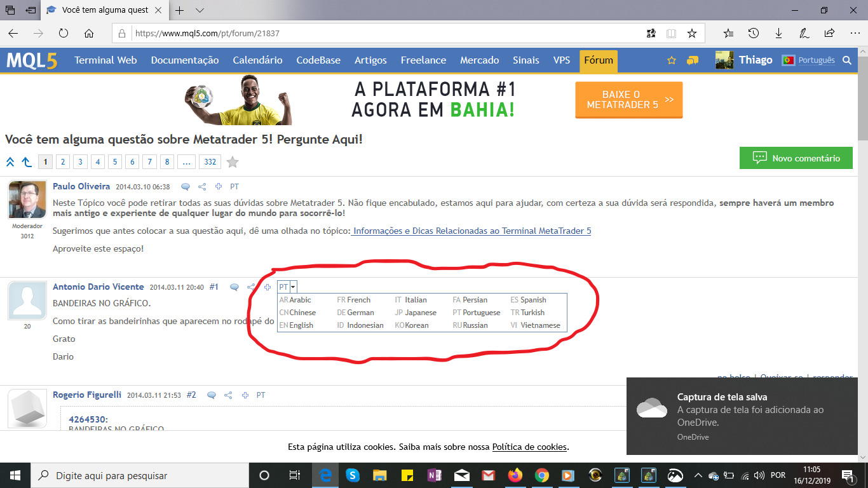Launch Google Chrome from the taskbar
Screen dimensions: 868x488
point(541,475)
